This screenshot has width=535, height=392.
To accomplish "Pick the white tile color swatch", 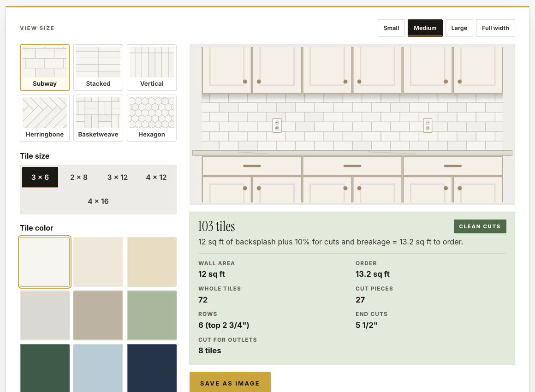I will tap(45, 262).
